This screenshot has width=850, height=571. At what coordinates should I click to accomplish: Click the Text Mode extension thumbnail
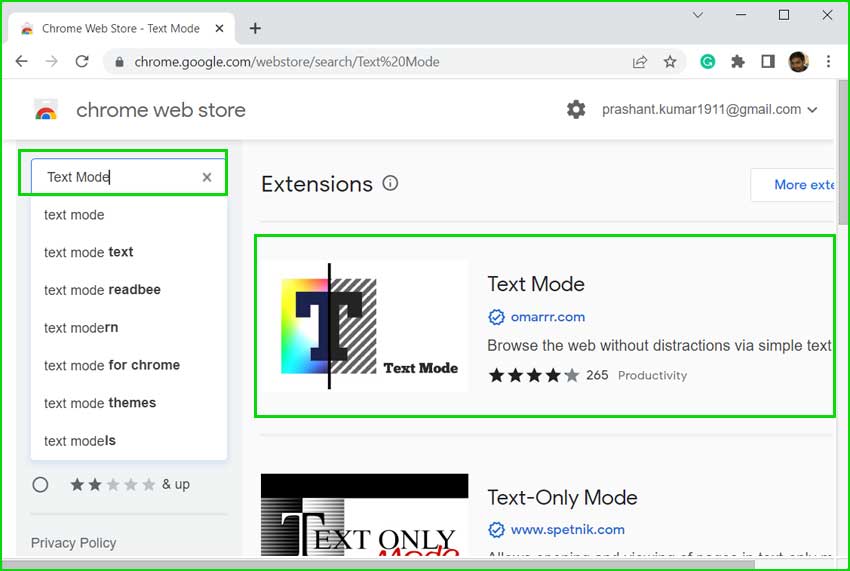[x=364, y=325]
